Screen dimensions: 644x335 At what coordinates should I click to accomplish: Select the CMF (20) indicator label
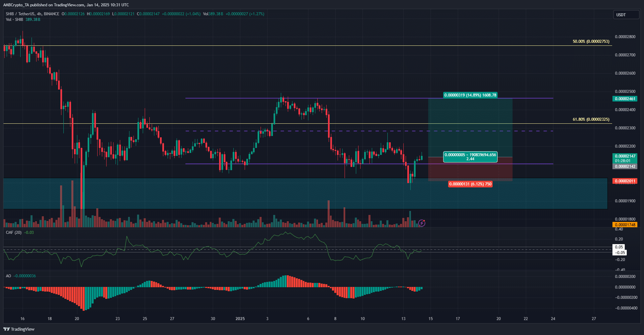point(14,233)
